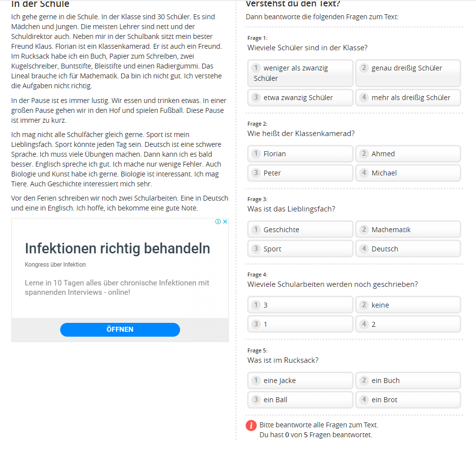Select "ein Buch" for the Rucksack question
This screenshot has height=452, width=476.
408,381
